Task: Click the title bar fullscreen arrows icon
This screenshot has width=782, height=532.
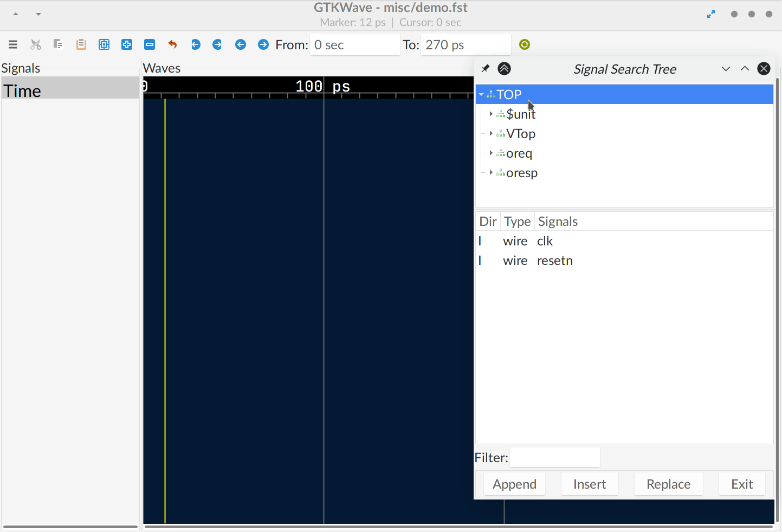Action: 711,14
